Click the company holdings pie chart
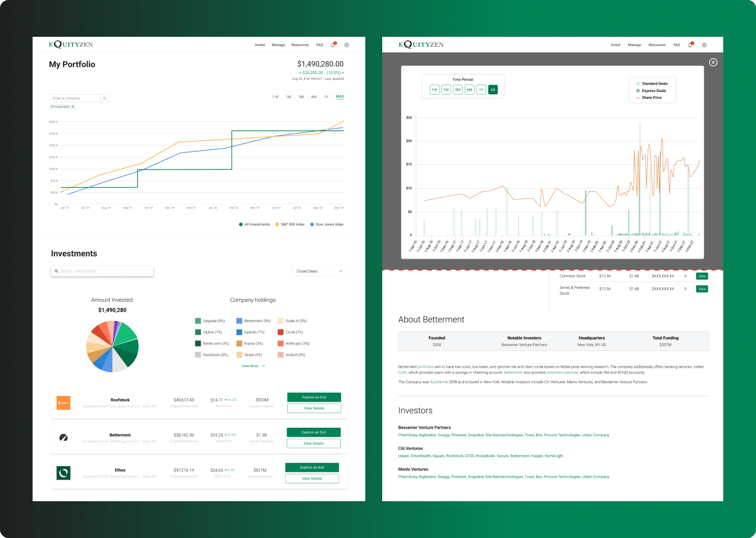 coord(112,346)
